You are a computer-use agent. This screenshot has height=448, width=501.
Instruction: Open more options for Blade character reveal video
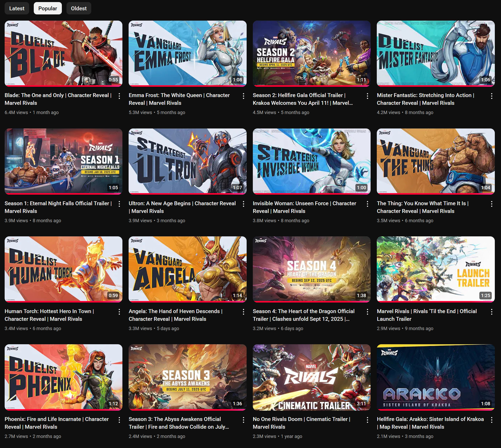[119, 96]
